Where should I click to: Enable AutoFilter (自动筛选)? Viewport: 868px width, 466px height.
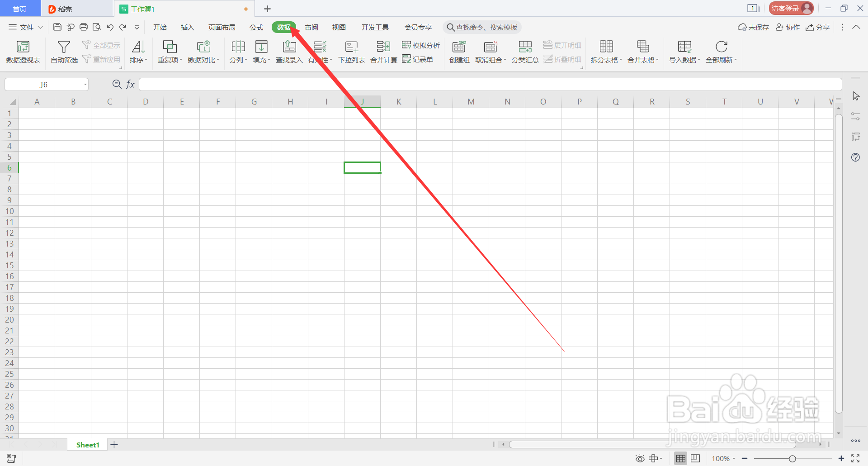[64, 52]
